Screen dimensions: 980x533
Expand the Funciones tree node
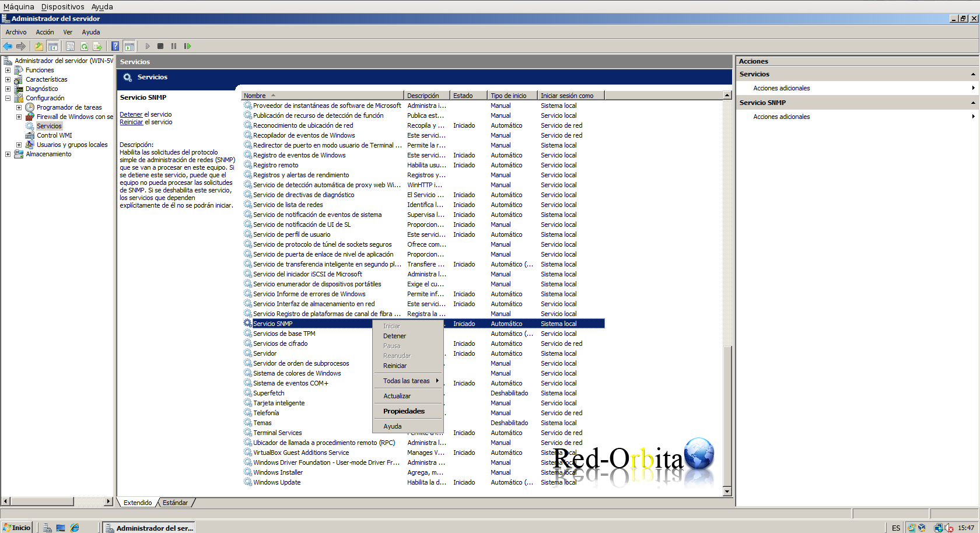[x=8, y=70]
